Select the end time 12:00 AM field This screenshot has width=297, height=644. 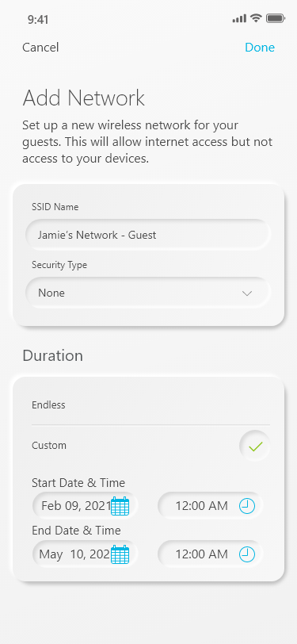pos(210,554)
